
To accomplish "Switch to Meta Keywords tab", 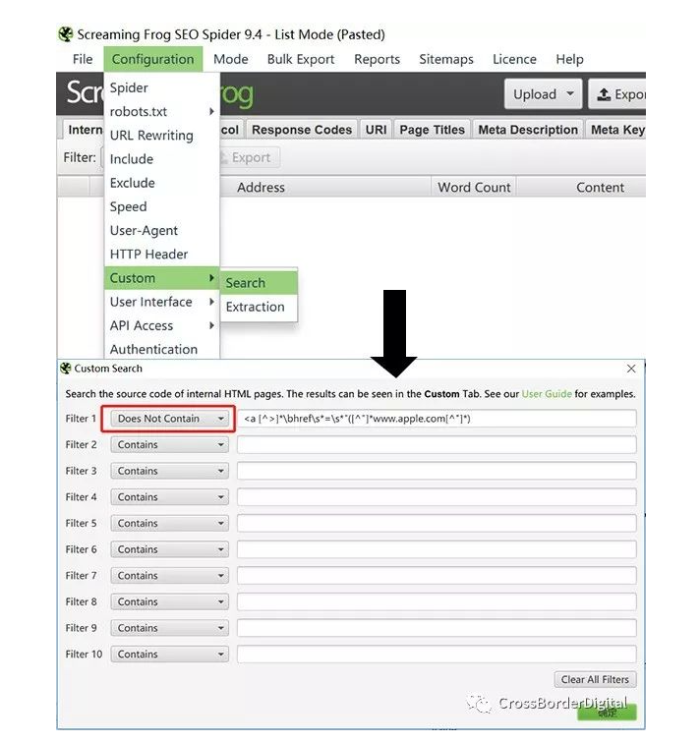I will pyautogui.click(x=616, y=130).
